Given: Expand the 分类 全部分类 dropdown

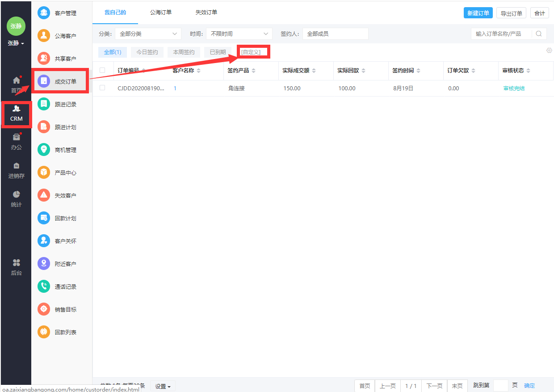Looking at the screenshot, I should point(148,34).
